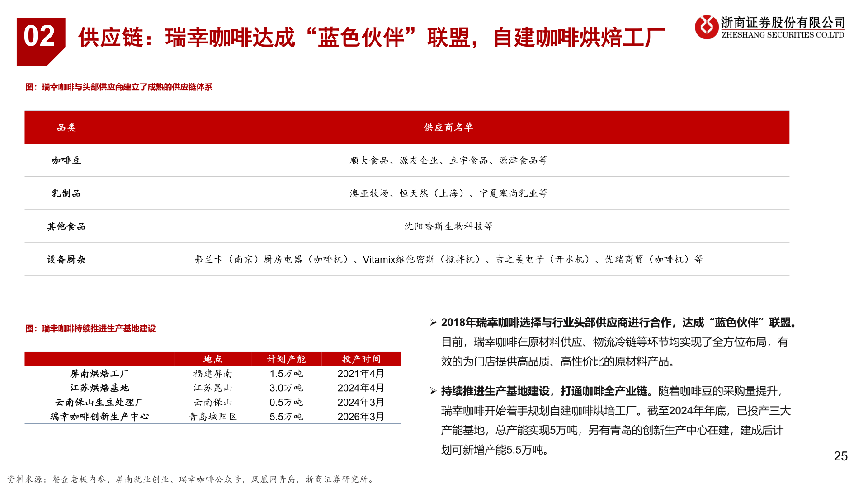Select the "乳制品" category cell
The image size is (868, 488).
[66, 193]
